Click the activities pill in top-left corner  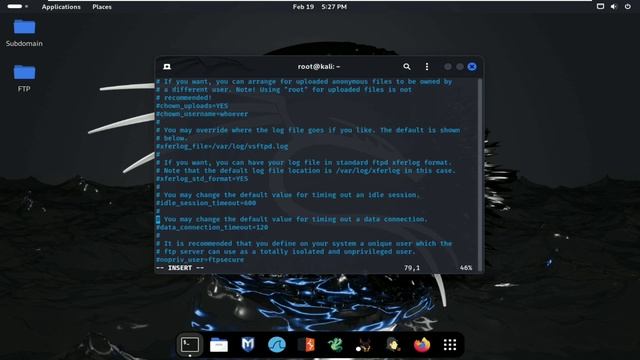(x=18, y=7)
